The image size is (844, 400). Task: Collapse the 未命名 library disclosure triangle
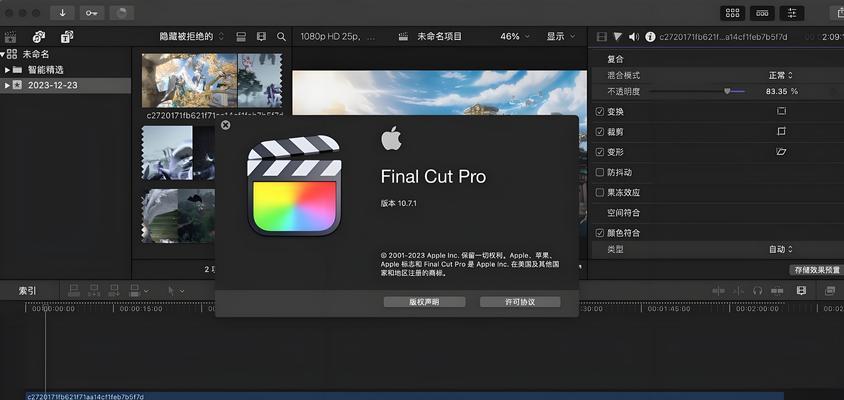pos(3,54)
